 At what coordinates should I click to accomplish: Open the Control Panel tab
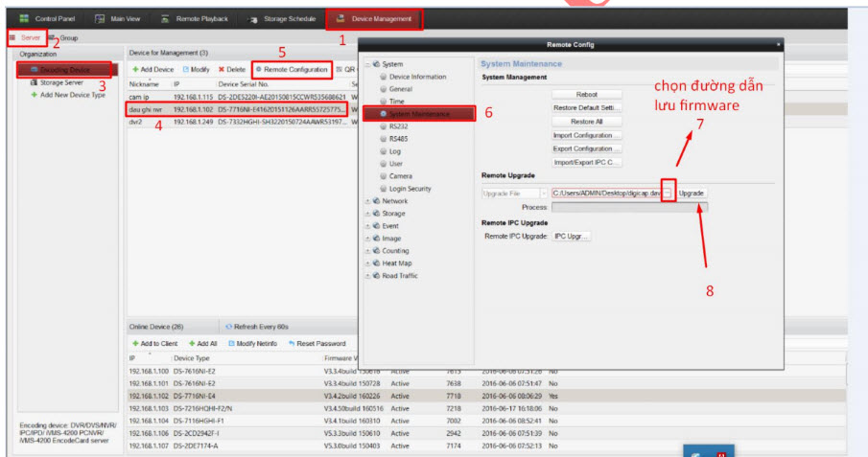point(46,18)
